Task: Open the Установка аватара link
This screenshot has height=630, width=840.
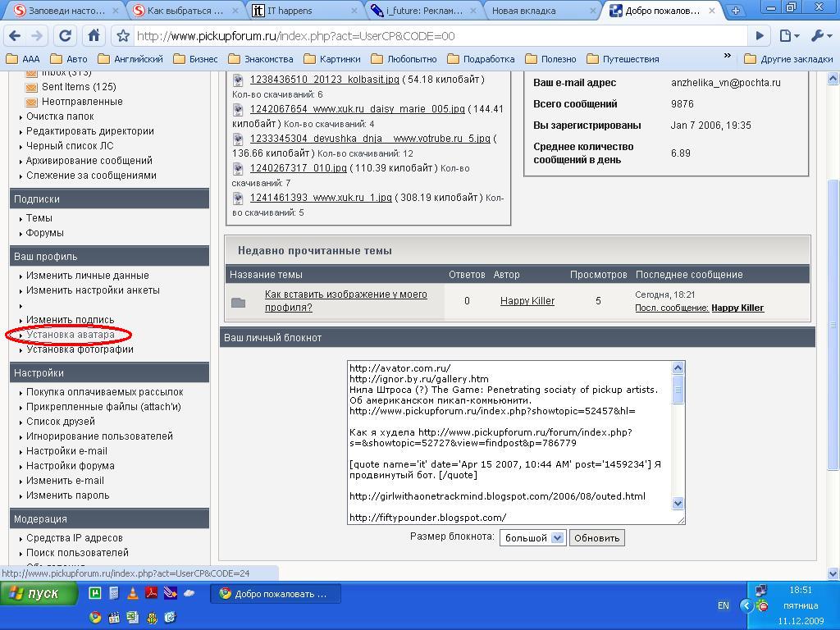Action: (71, 335)
